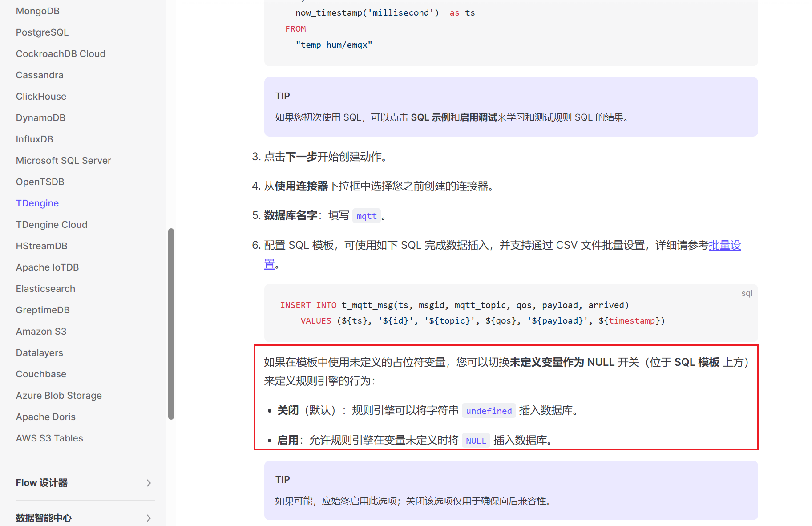Click the chevron next to Flow 设计器
The image size is (812, 526).
pyautogui.click(x=149, y=483)
